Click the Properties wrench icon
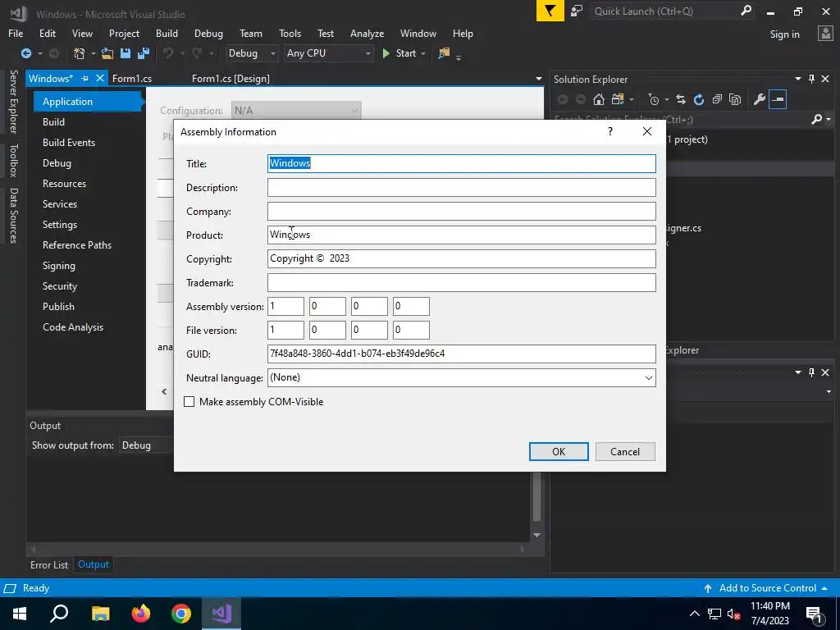840x630 pixels. 759,99
